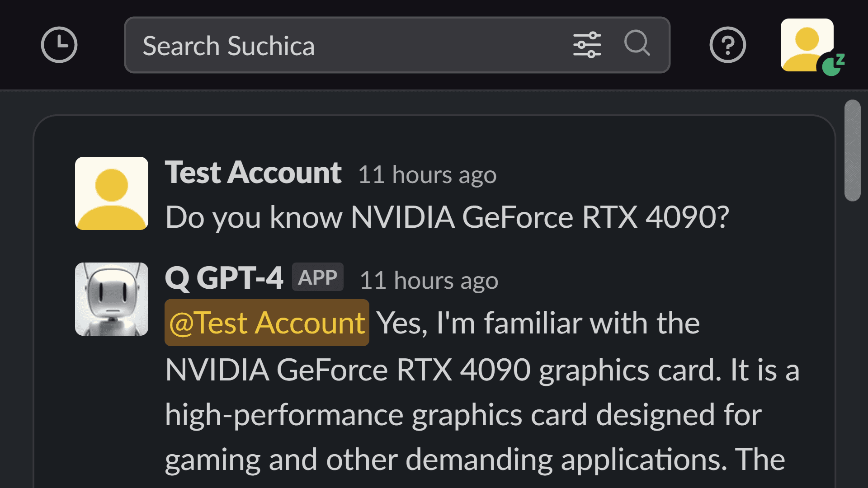Click the search magnifier icon
The height and width of the screenshot is (488, 868).
tap(638, 45)
